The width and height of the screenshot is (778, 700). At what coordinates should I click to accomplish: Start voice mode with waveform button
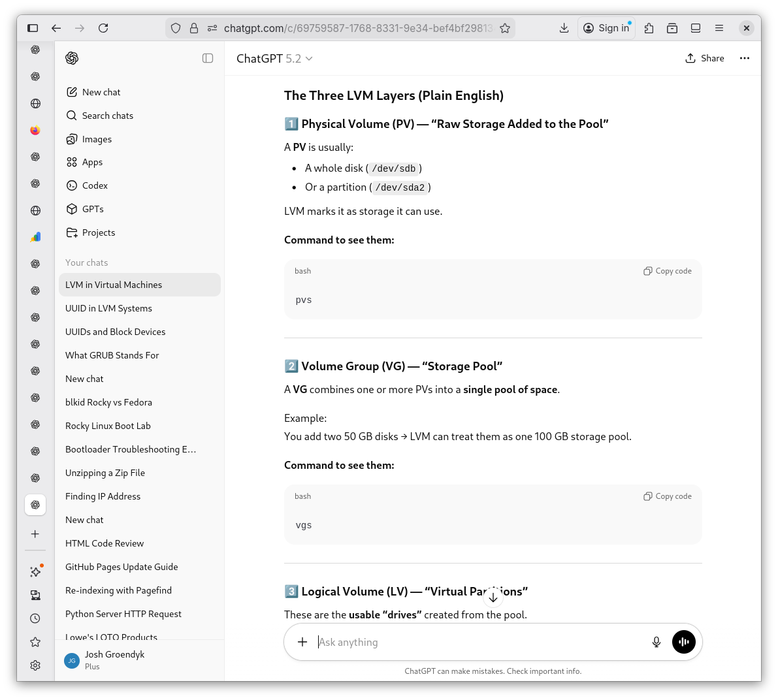coord(684,642)
